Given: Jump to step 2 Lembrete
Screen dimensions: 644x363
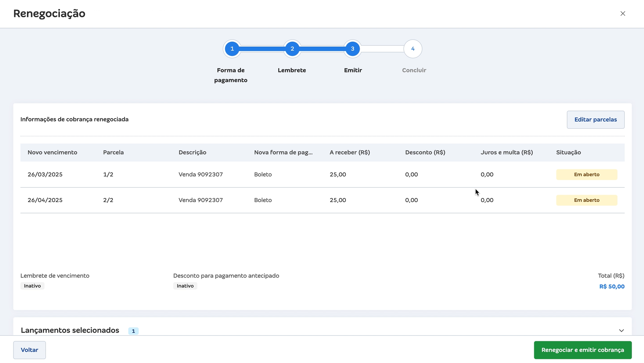Looking at the screenshot, I should 292,49.
